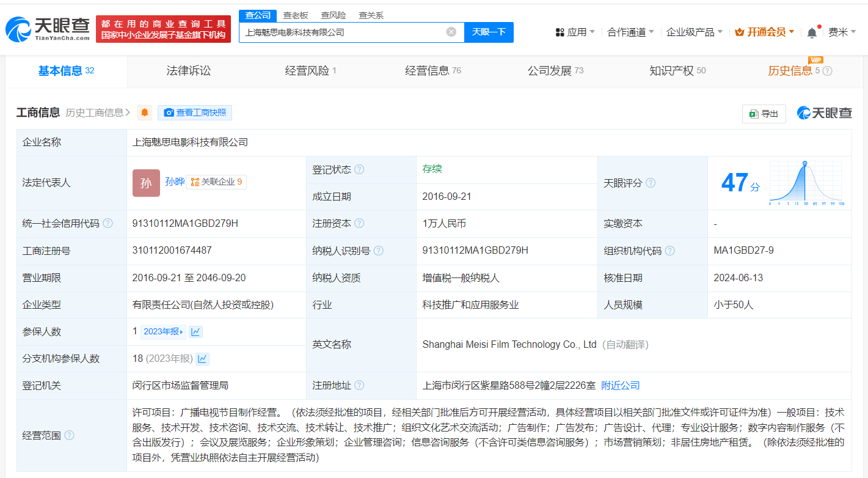Click the TianYanCha logo
Screen dimensions: 868x478
click(48, 28)
